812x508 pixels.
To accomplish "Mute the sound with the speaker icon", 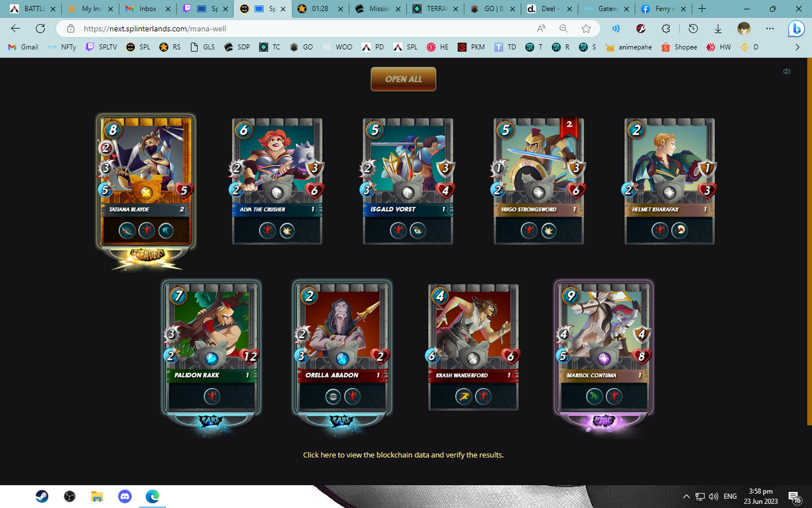I will pos(787,71).
